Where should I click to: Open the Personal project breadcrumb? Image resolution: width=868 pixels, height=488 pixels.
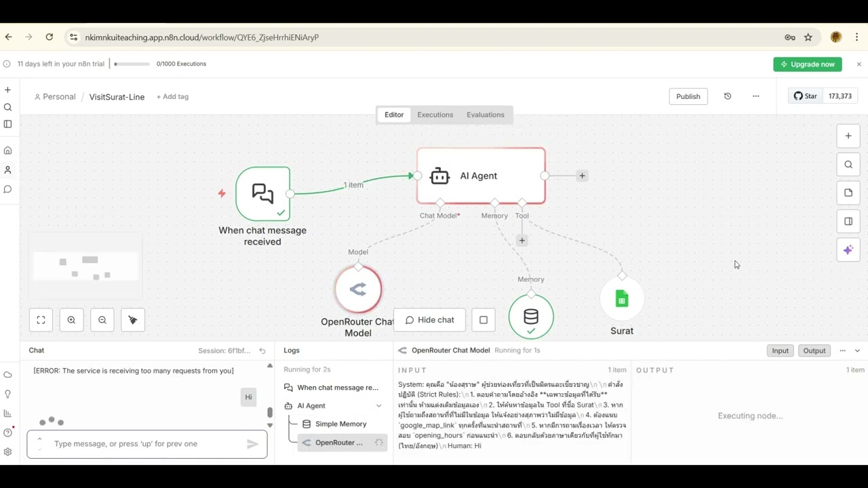click(x=55, y=97)
